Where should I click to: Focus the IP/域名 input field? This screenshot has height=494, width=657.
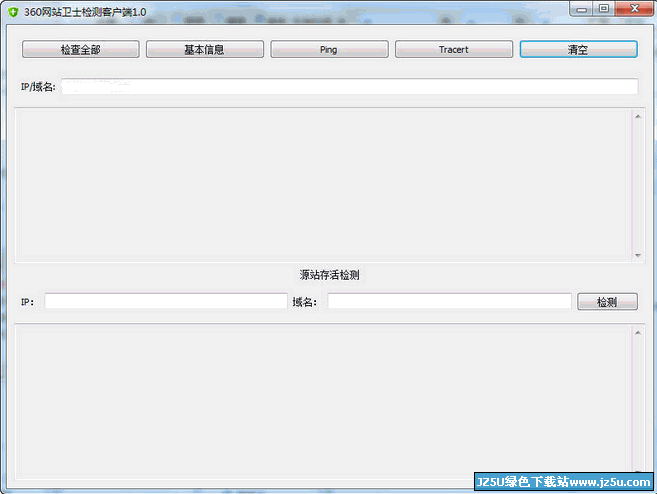(x=350, y=86)
